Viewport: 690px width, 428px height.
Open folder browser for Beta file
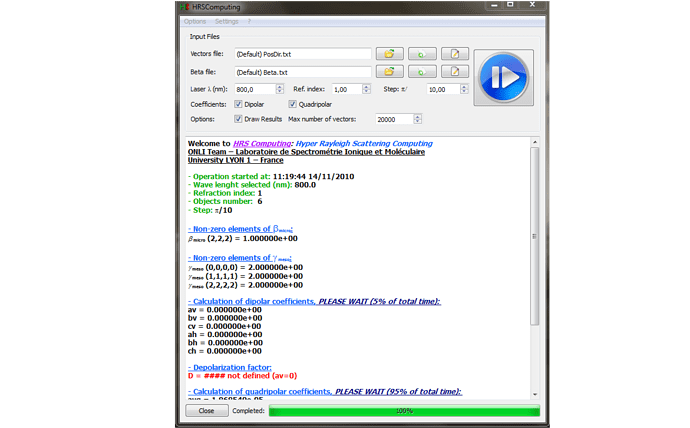click(389, 71)
